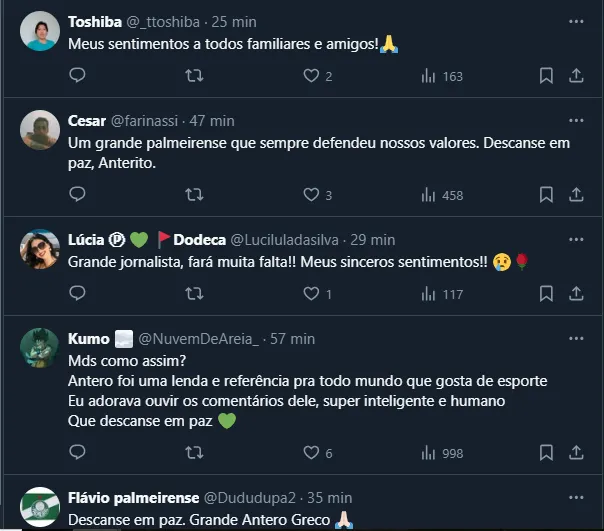The width and height of the screenshot is (604, 531).
Task: Like Kumo's tweet with 6 likes
Action: (x=311, y=453)
